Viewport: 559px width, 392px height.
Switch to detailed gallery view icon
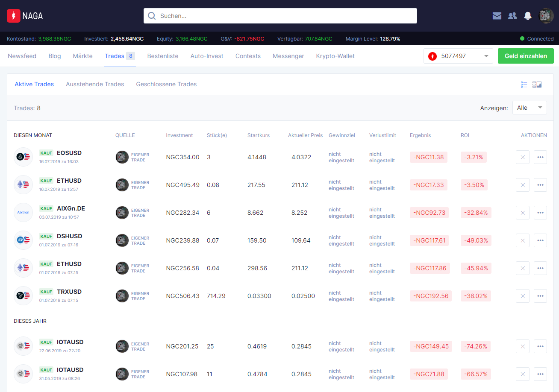(537, 85)
